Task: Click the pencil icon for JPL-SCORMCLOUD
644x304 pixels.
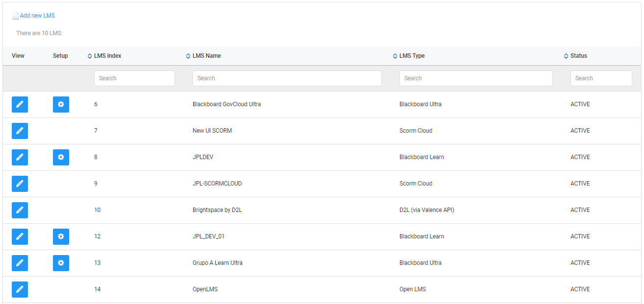Action: point(20,184)
